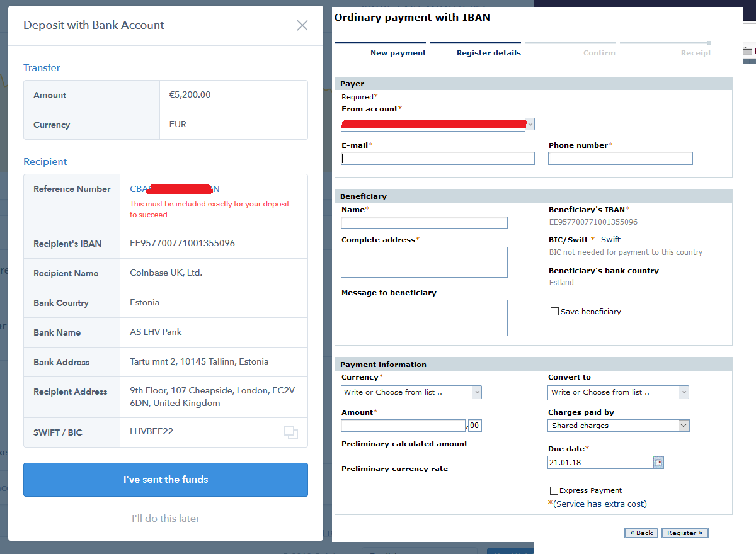Select the Register details step

click(489, 53)
